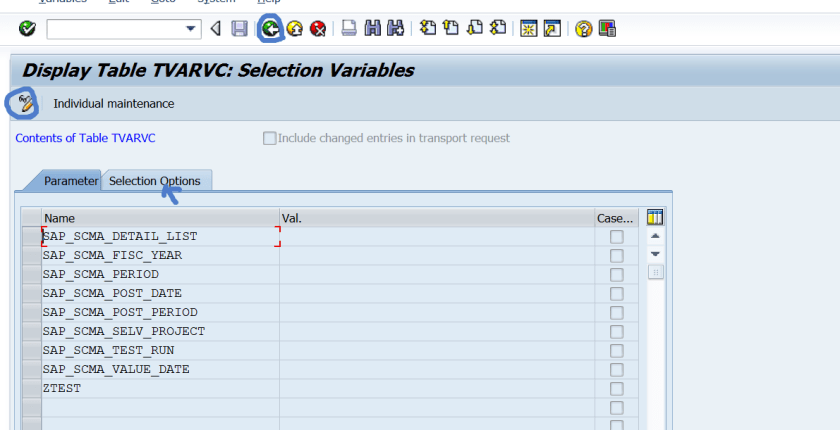Click the Find binoculars icon

[x=372, y=29]
